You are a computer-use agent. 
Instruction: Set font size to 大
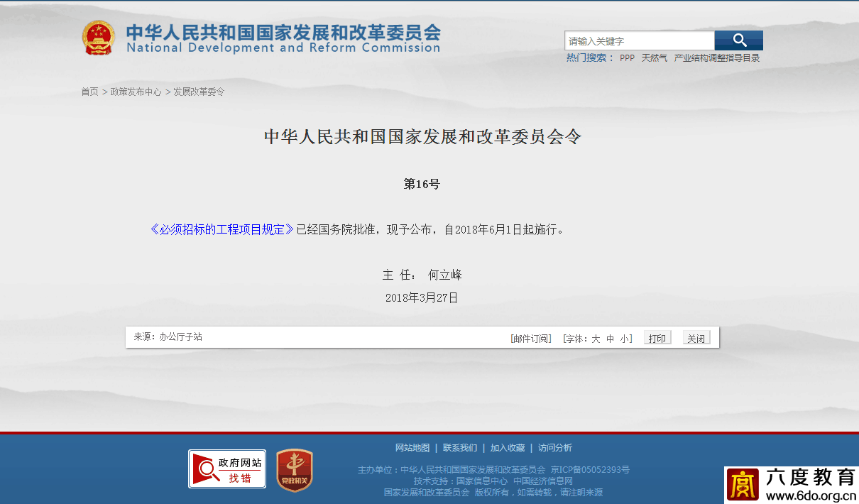(x=596, y=339)
